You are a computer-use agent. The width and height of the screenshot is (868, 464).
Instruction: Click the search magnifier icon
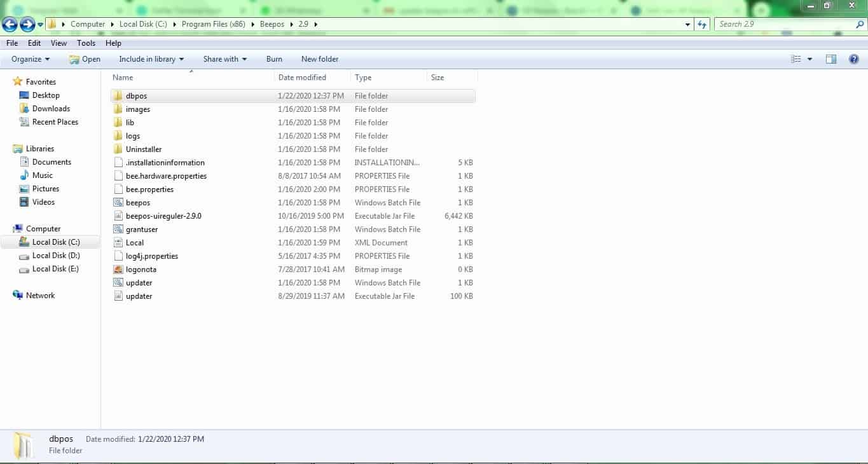pyautogui.click(x=860, y=24)
